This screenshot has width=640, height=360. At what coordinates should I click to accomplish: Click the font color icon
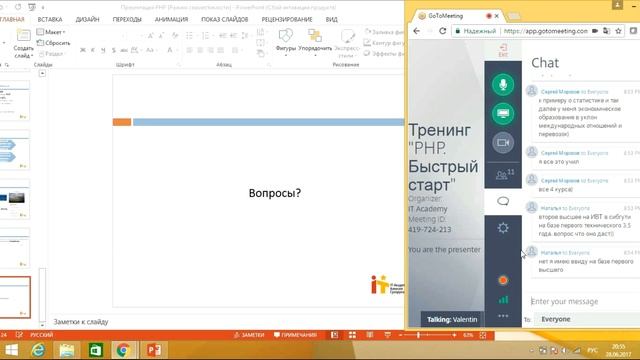point(169,50)
